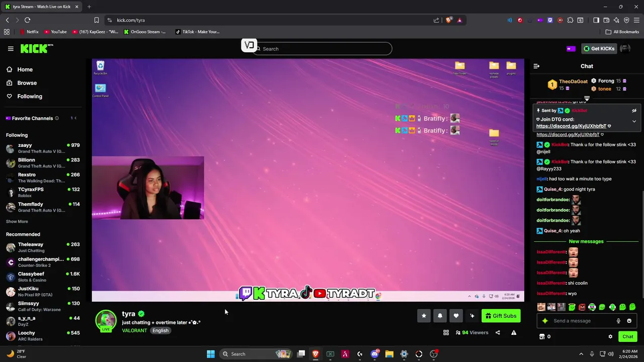Open the Brave Shields lion icon

tap(449, 20)
